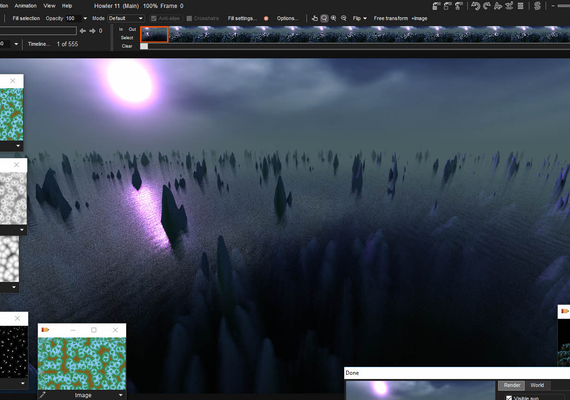Toggle the Visible sun checkbox
The height and width of the screenshot is (400, 570).
pyautogui.click(x=509, y=398)
